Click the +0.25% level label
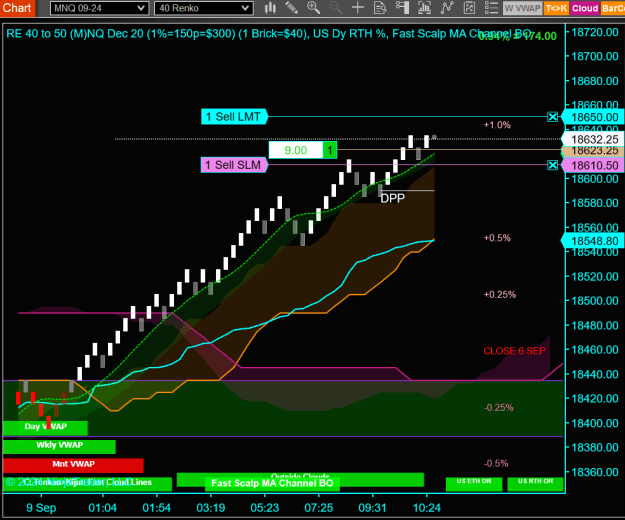 click(x=500, y=294)
